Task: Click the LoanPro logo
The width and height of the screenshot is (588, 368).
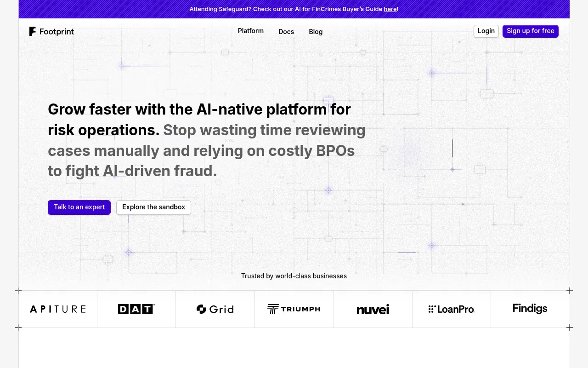Action: tap(452, 309)
